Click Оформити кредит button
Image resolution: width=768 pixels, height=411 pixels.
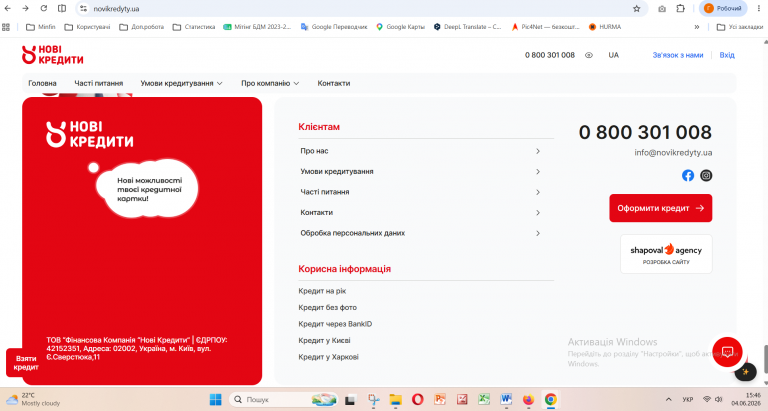(660, 208)
